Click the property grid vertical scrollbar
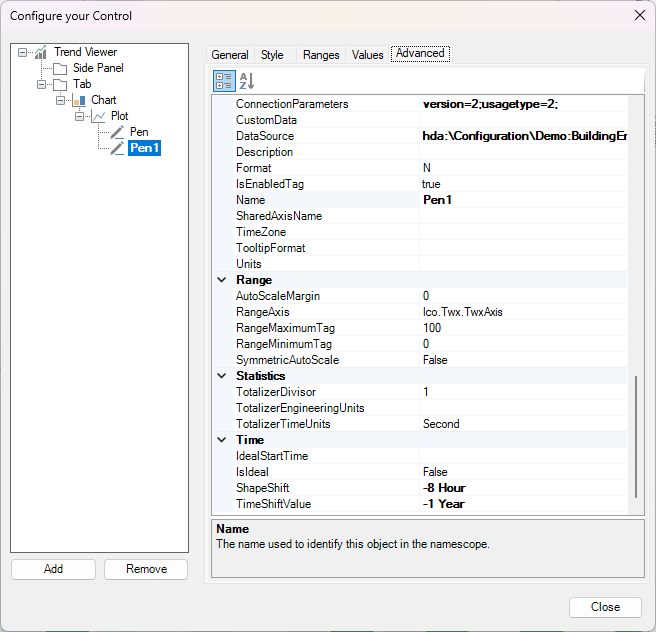This screenshot has width=656, height=632. coord(636,436)
